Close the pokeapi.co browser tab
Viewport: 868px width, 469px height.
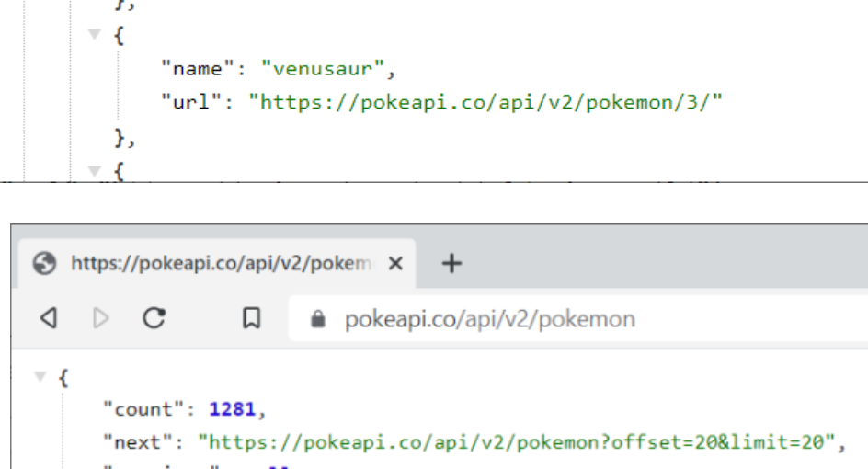coord(395,263)
